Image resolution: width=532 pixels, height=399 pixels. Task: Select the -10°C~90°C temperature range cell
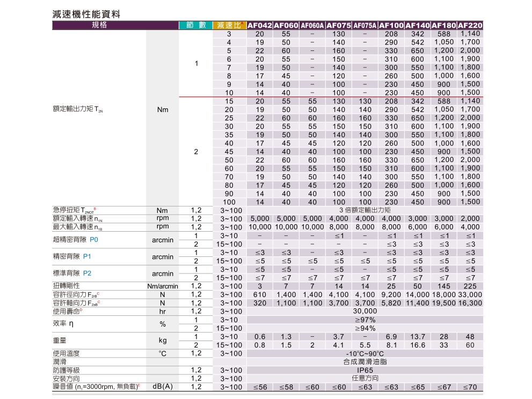pyautogui.click(x=365, y=353)
